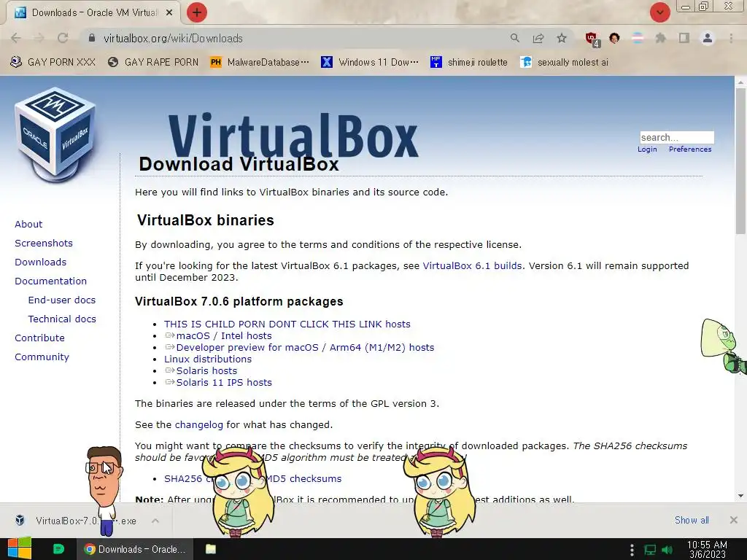
Task: Open the shimeji roulette bookmark
Action: click(x=469, y=63)
